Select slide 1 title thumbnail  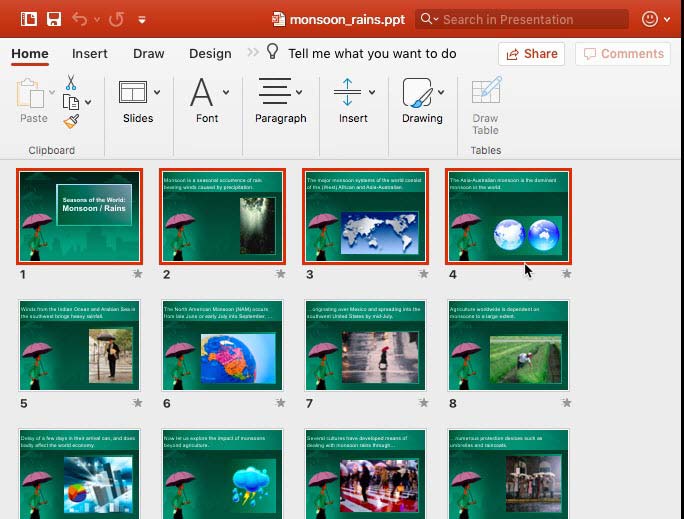click(x=79, y=216)
